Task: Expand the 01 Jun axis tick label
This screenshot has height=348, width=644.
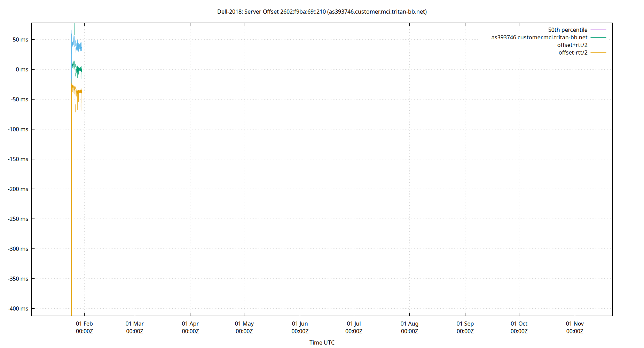Action: [300, 324]
